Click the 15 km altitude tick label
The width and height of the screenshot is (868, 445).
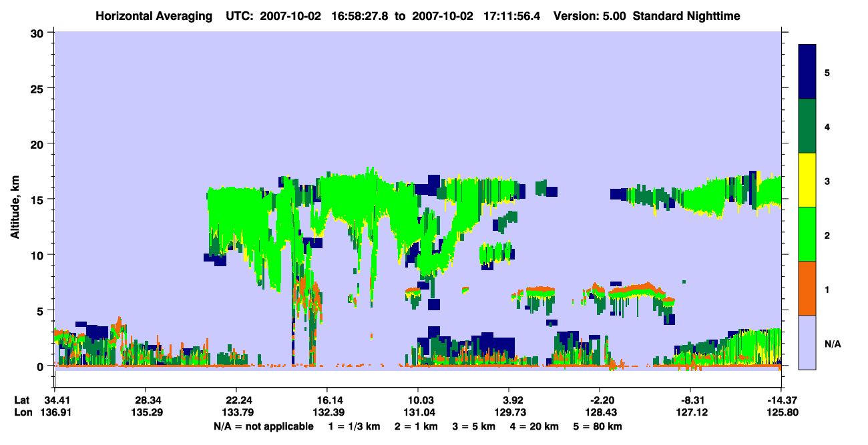coord(39,199)
